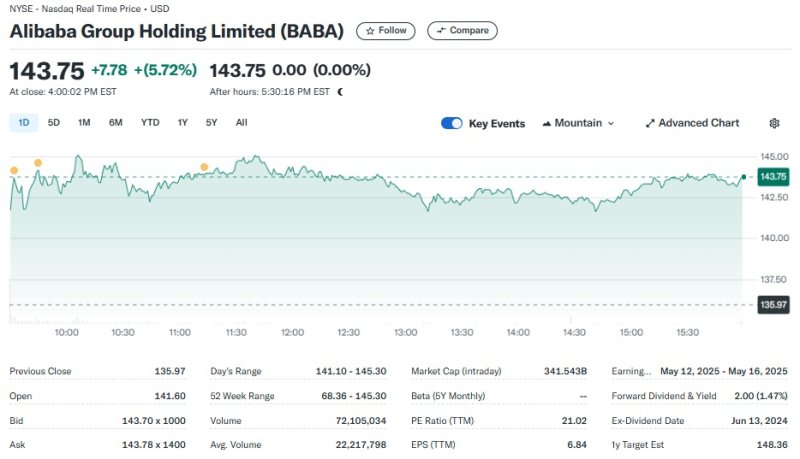Image resolution: width=800 pixels, height=459 pixels.
Task: Click the Ask value 143.78 x 1400
Action: [x=154, y=445]
